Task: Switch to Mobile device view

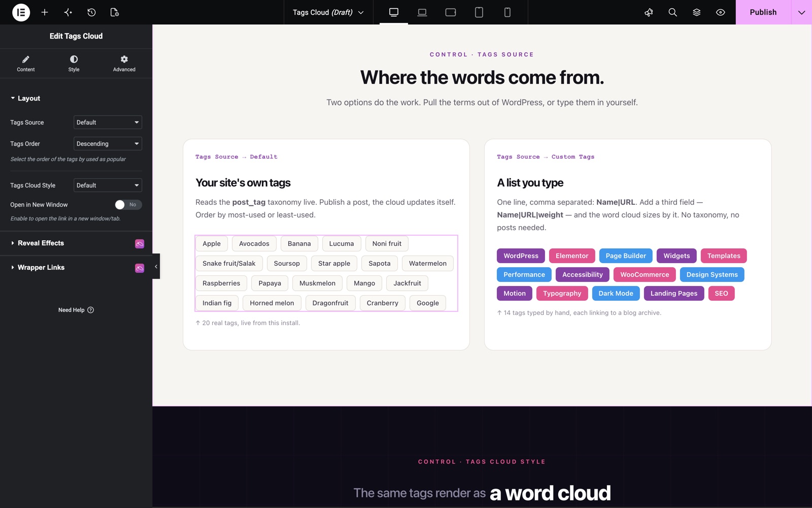Action: coord(507,12)
